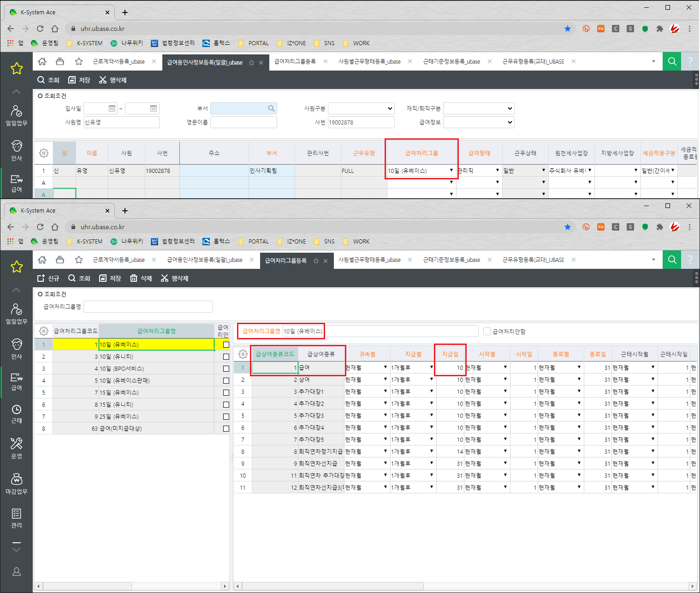Open gear settings of 급여처리그룹코드 grid
This screenshot has height=593, width=700.
pyautogui.click(x=44, y=331)
